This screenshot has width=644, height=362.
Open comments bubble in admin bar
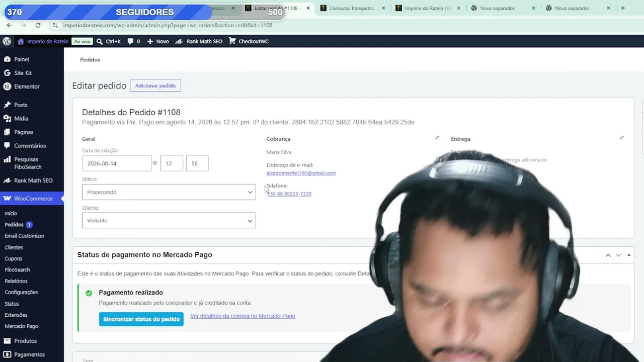tap(134, 41)
